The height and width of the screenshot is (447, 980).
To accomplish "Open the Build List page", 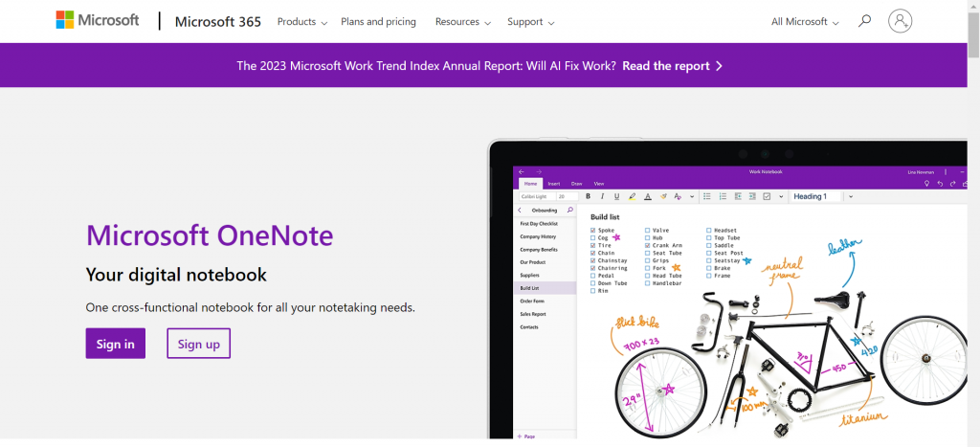I will (x=545, y=288).
